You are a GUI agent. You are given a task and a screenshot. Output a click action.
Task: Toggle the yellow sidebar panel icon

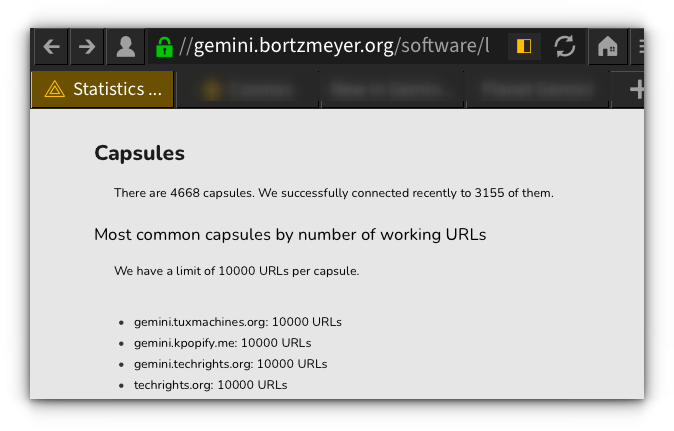coord(524,46)
